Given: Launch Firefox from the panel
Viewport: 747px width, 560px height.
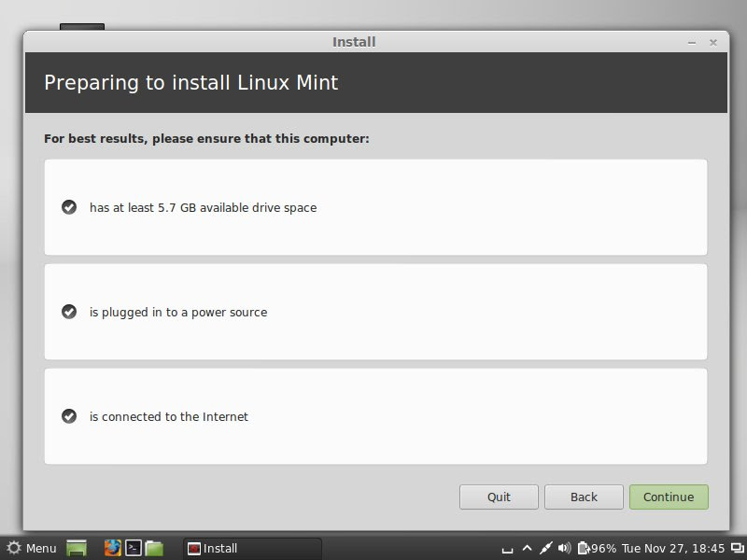Looking at the screenshot, I should (112, 548).
